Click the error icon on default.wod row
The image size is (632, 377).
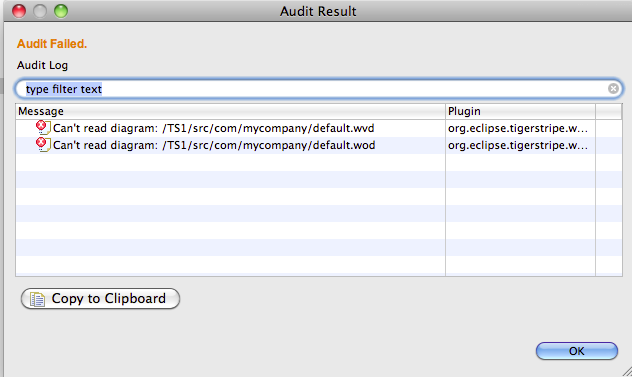point(43,145)
